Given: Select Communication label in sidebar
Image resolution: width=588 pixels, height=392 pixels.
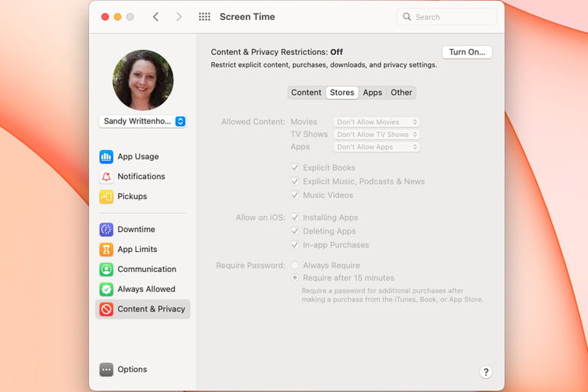Looking at the screenshot, I should pos(147,269).
